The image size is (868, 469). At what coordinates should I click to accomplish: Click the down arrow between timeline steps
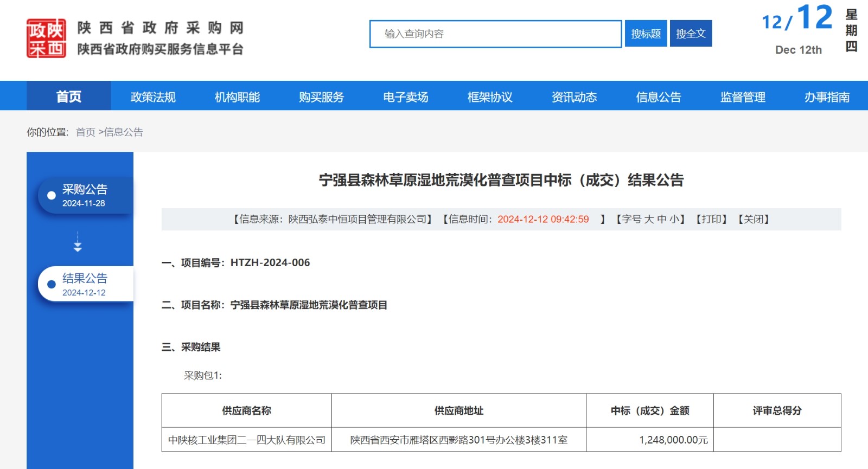tap(78, 242)
